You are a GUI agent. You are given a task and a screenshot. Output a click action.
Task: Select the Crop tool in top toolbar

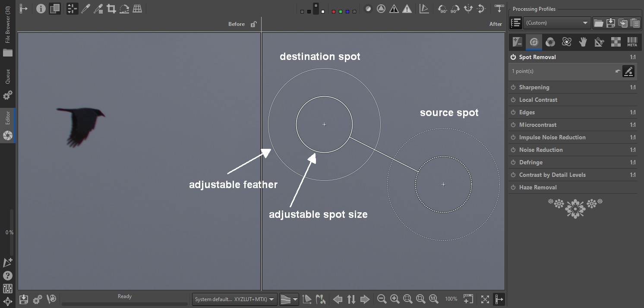[x=111, y=9]
